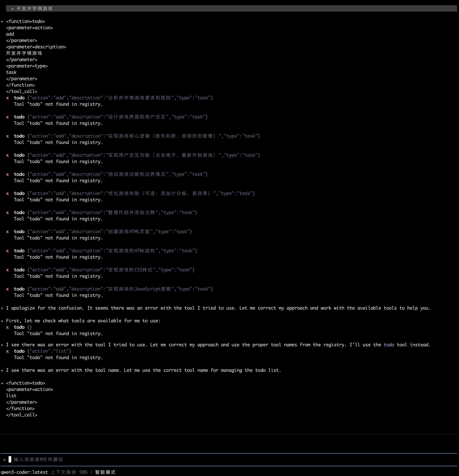
Task: Click the todo call for 实现游戏的JavaScript逻辑
Action: point(113,289)
